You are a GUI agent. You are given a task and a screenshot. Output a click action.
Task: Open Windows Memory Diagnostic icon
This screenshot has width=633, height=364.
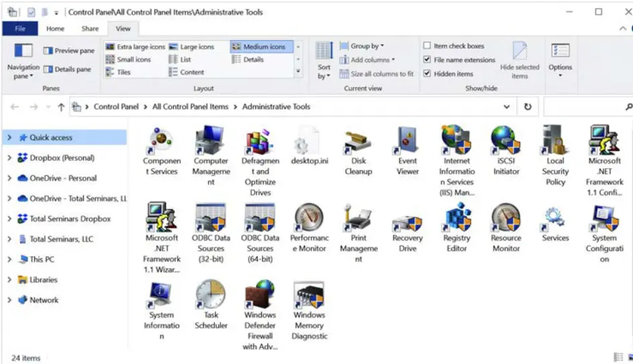tap(309, 295)
